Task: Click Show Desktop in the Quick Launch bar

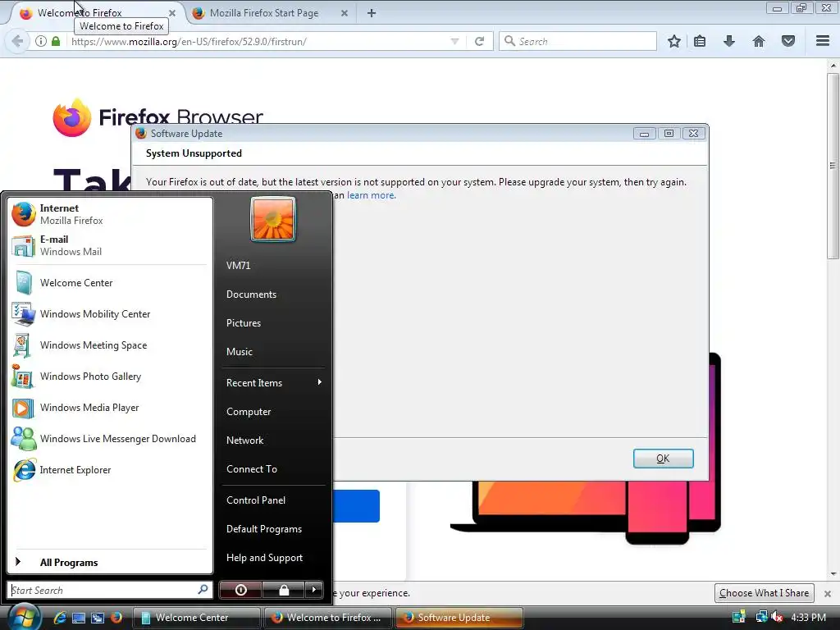Action: coord(79,618)
